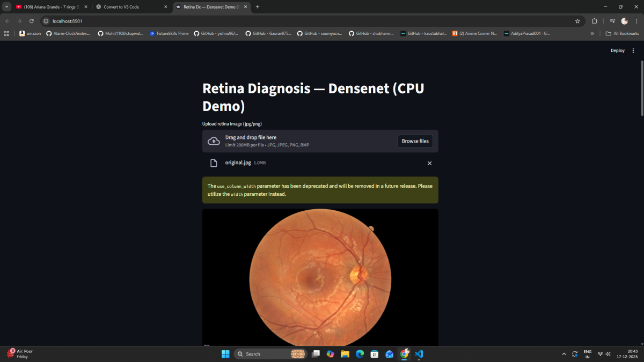This screenshot has width=644, height=362.
Task: Reload the localhost page
Action: (32, 21)
